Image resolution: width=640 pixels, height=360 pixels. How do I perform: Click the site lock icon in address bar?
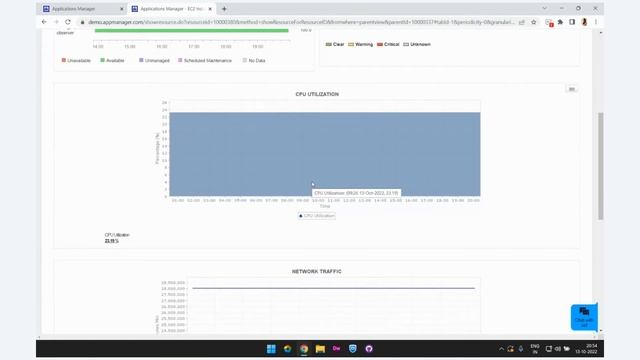click(x=82, y=22)
